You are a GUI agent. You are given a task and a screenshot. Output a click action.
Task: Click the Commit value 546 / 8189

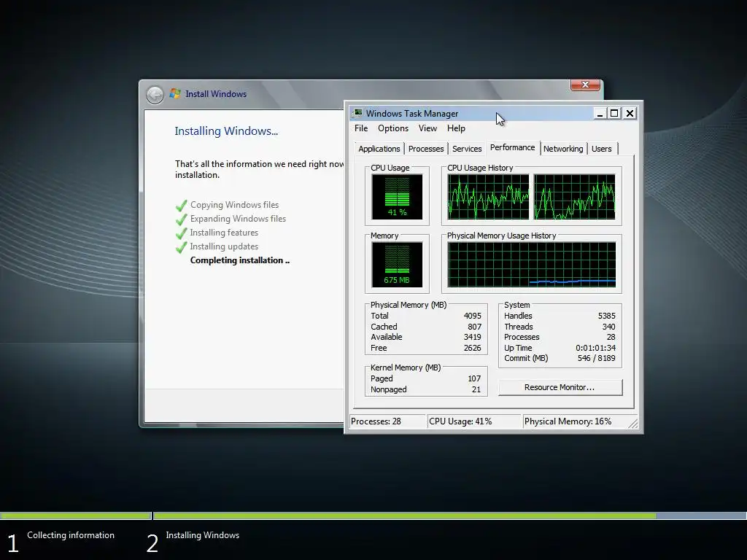597,358
